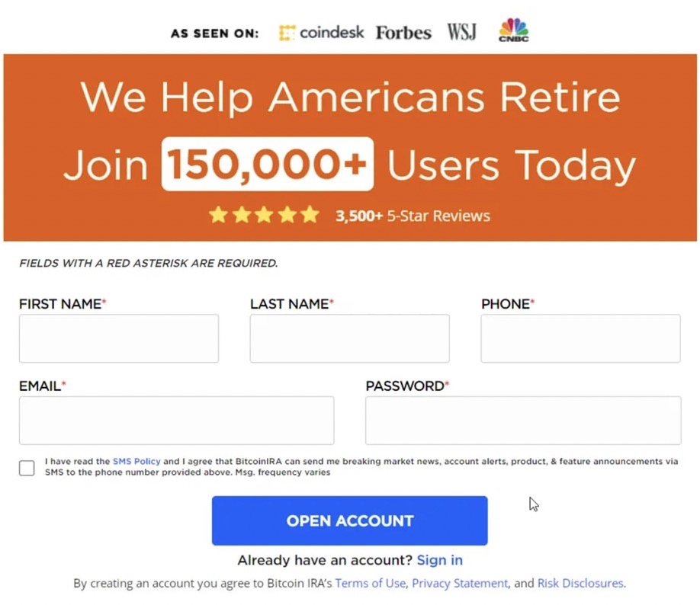Focus the First Name input field
700x605 pixels.
tap(119, 338)
